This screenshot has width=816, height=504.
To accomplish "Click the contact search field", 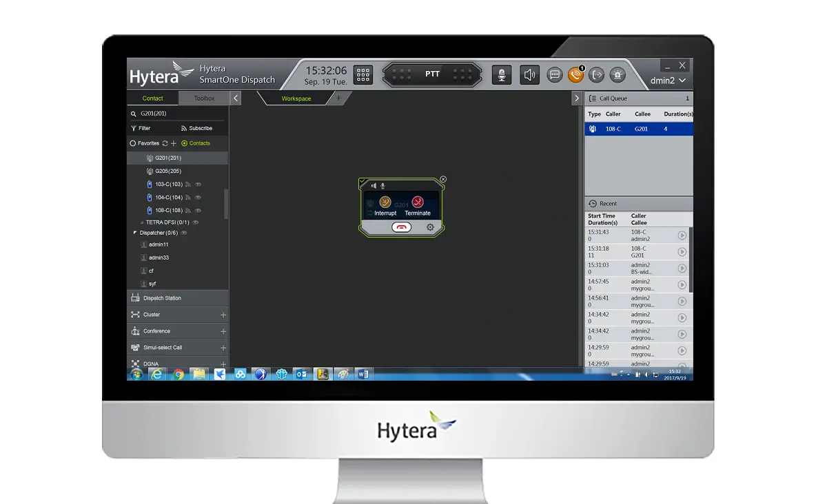I will pos(179,114).
